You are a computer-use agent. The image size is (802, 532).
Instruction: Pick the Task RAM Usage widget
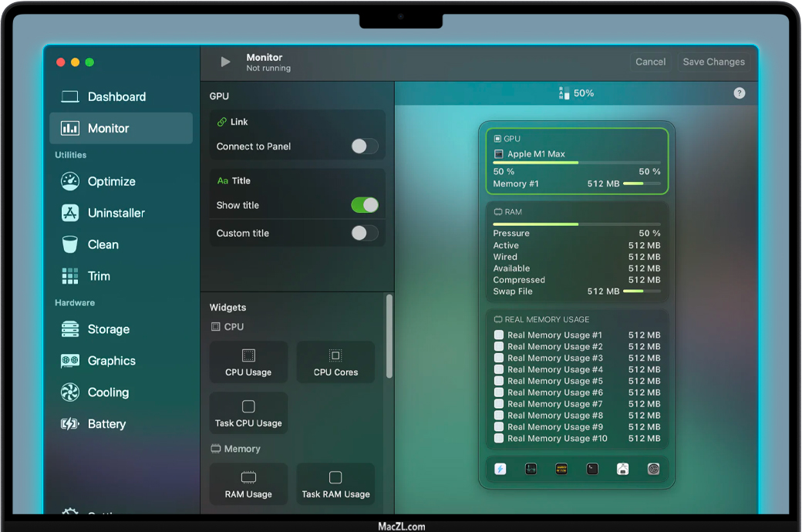click(x=335, y=484)
